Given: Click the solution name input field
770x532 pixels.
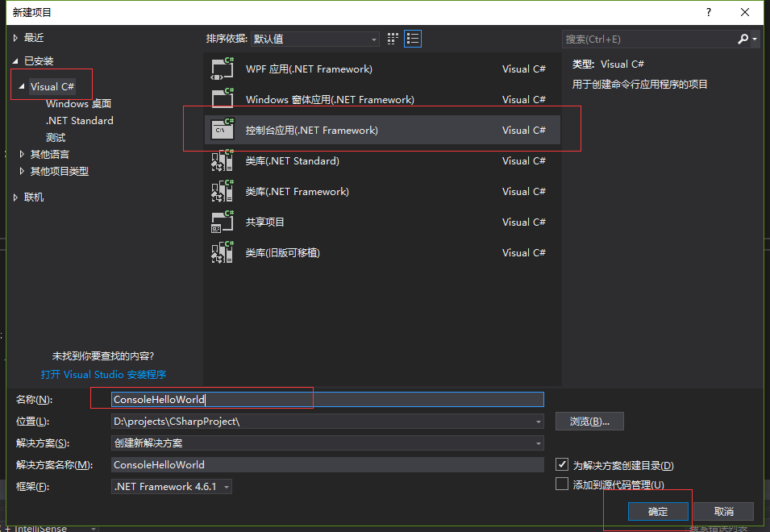Looking at the screenshot, I should (327, 465).
